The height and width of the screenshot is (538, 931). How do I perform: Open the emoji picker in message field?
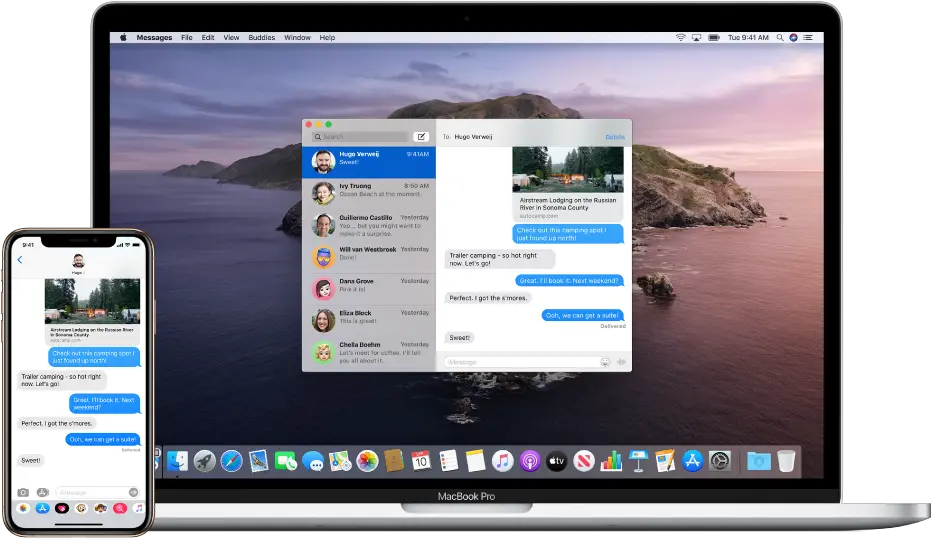point(605,362)
